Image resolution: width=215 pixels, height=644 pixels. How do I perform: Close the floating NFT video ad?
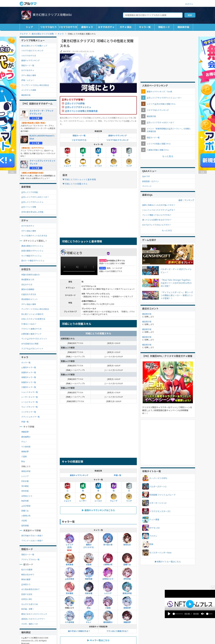click(x=213, y=588)
